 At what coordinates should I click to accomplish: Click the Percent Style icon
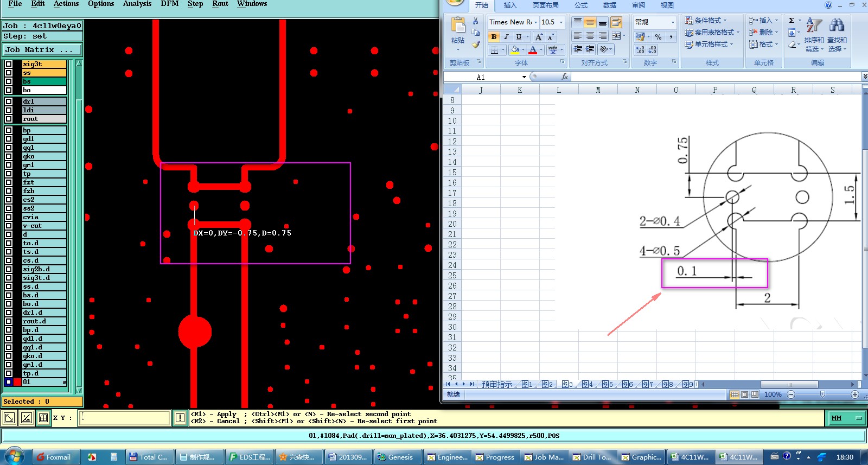tap(658, 37)
